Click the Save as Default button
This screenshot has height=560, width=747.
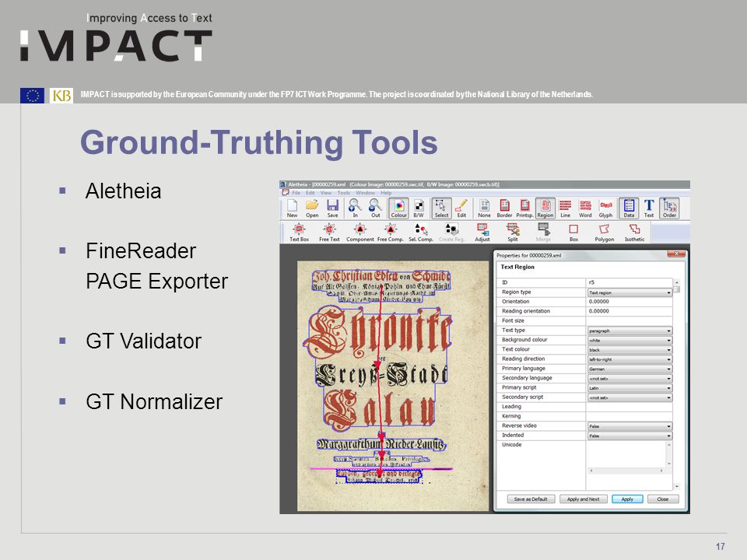(x=531, y=499)
